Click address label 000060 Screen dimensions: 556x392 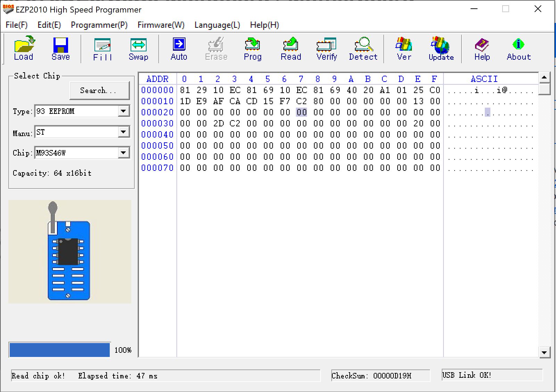tap(157, 157)
